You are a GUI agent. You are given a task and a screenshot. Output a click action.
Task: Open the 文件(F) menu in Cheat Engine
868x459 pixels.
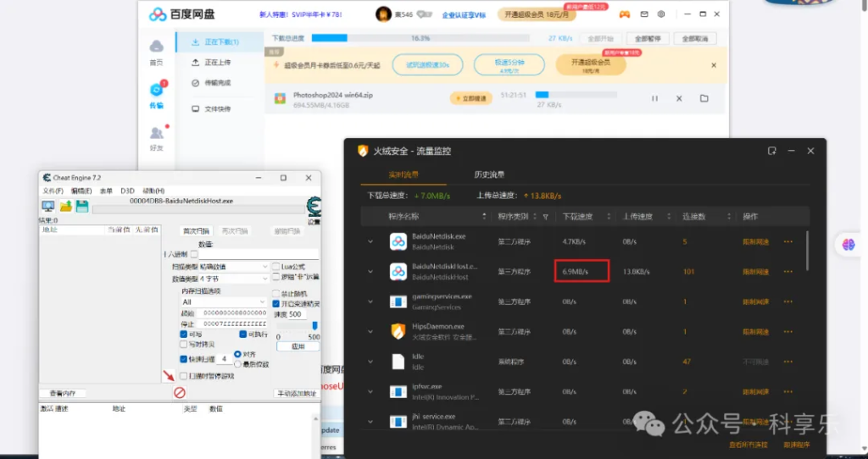pos(53,191)
